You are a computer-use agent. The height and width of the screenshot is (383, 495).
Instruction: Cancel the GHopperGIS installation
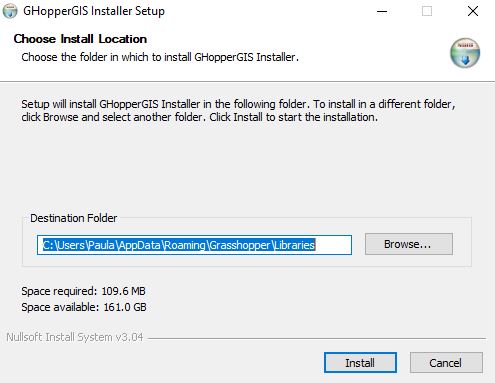[446, 363]
